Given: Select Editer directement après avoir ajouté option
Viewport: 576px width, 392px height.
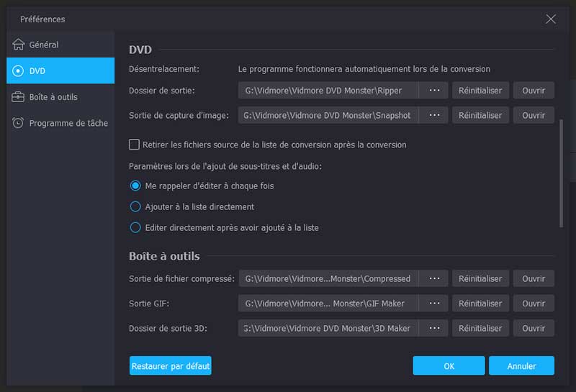Looking at the screenshot, I should (135, 227).
